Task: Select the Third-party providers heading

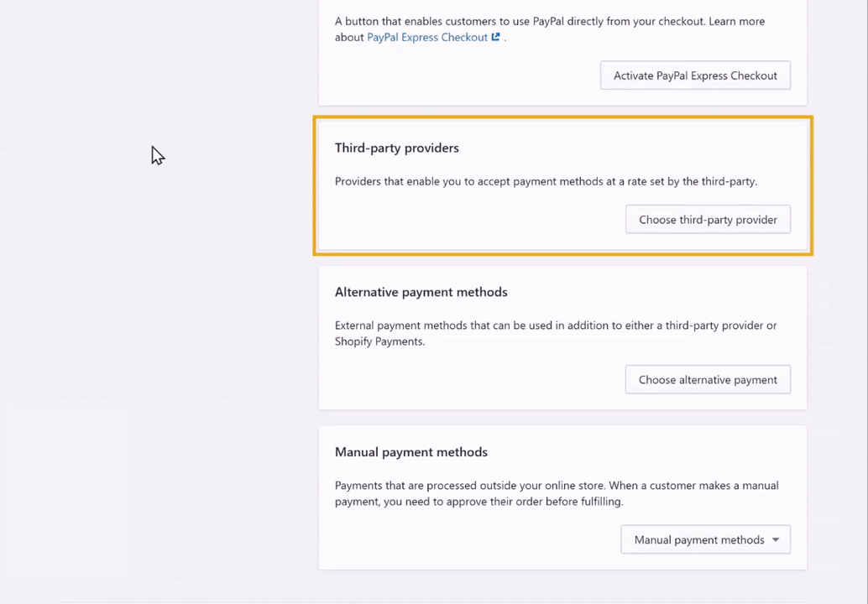Action: 397,148
